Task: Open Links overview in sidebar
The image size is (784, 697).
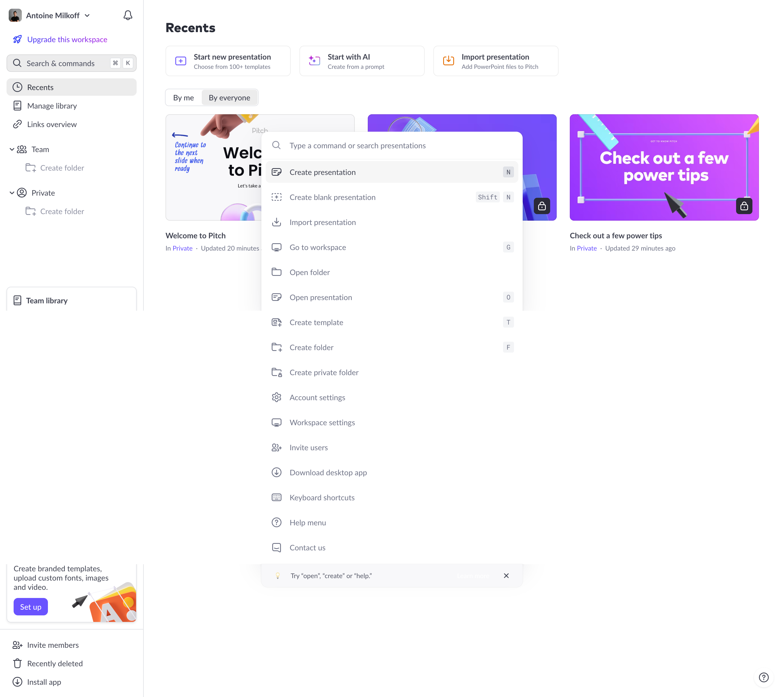Action: [x=71, y=124]
